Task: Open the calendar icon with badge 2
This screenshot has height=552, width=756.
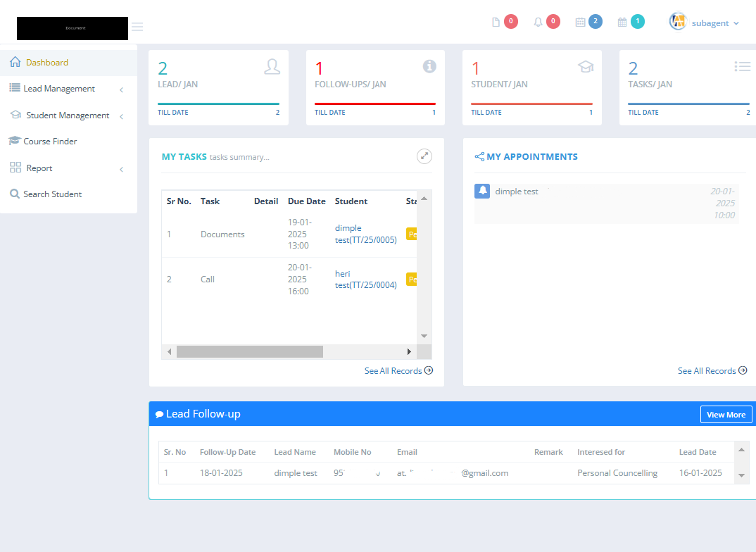Action: (581, 22)
